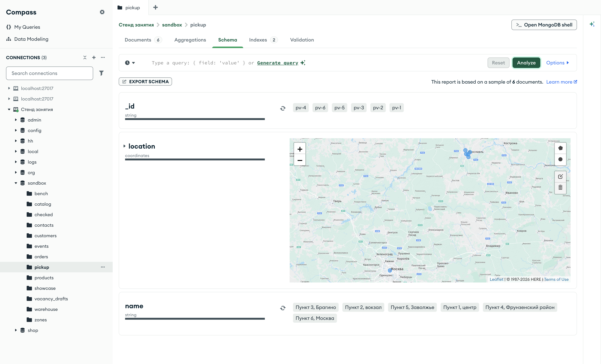
Task: Focus the Search connections field
Action: tap(50, 73)
